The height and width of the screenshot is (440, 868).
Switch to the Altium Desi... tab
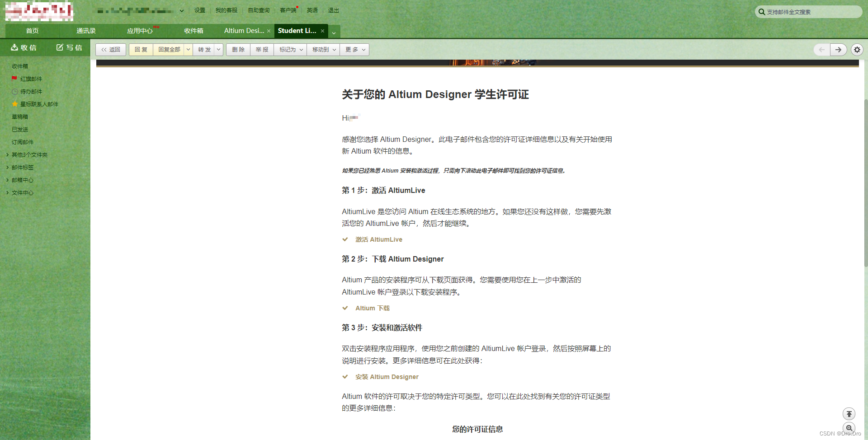(x=244, y=31)
